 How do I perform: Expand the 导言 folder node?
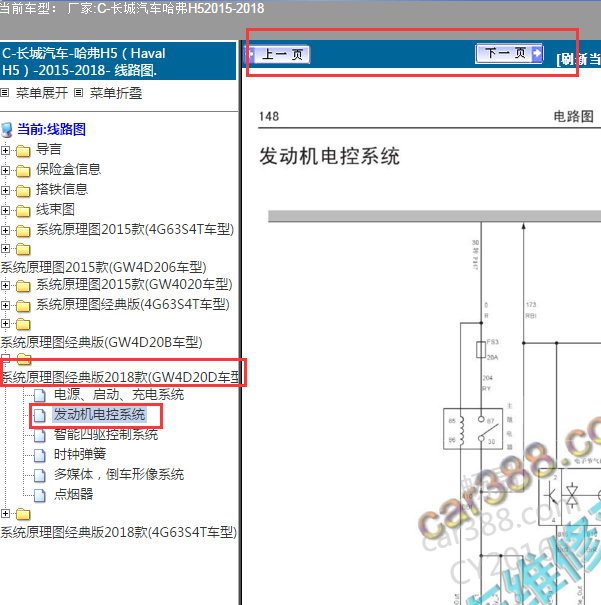[x=5, y=150]
